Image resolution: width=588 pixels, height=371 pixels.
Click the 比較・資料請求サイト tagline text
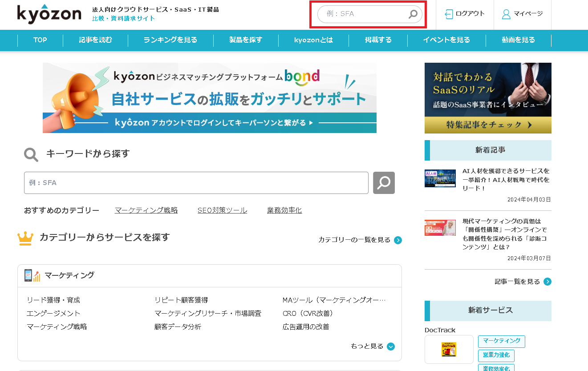tap(124, 19)
